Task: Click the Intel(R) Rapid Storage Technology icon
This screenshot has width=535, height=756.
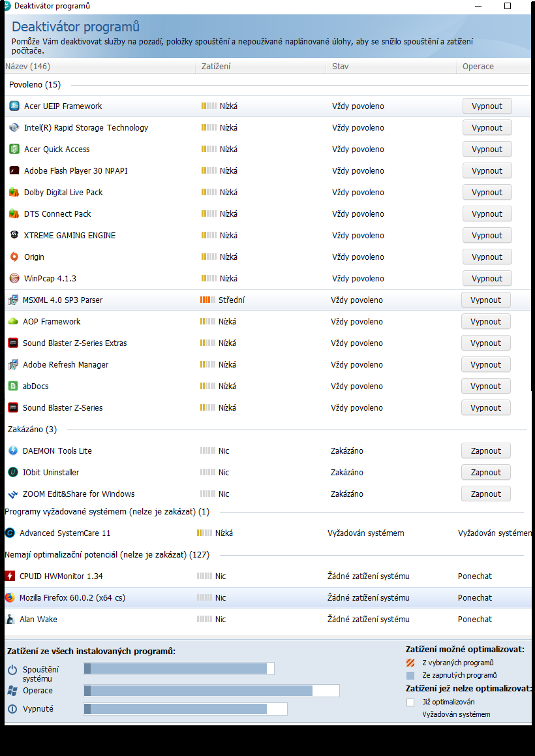Action: click(14, 128)
